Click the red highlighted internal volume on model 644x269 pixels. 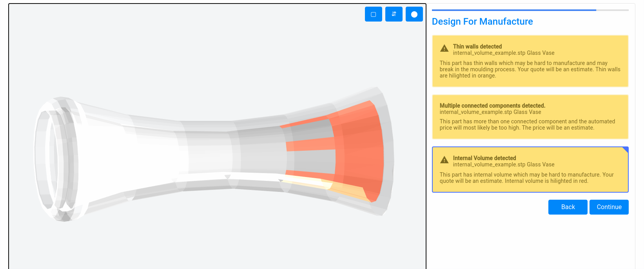[x=359, y=151]
